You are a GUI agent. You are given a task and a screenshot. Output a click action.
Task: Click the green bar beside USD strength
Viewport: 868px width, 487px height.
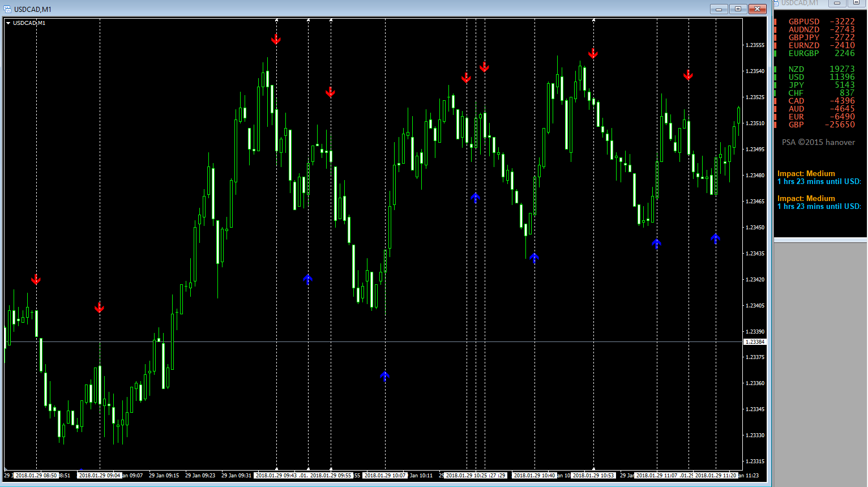(x=775, y=77)
